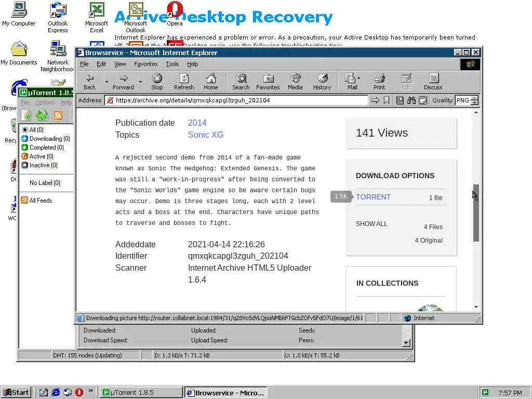Click the µTorrent tray icon
This screenshot has width=532, height=399.
tap(485, 392)
